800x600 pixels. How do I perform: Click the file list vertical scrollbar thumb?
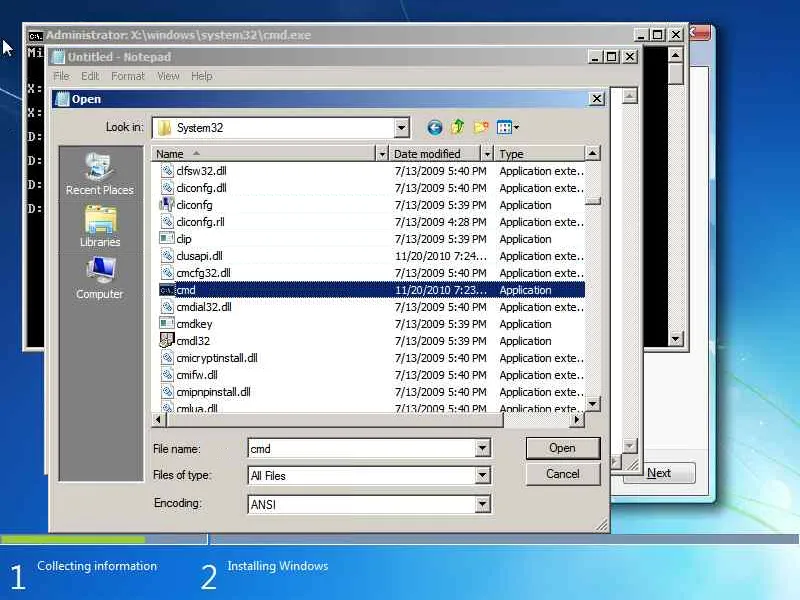[592, 201]
